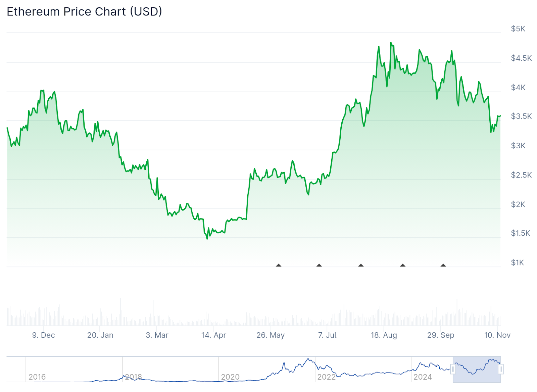Click the 2020 marker in the overview timeline

click(x=230, y=377)
